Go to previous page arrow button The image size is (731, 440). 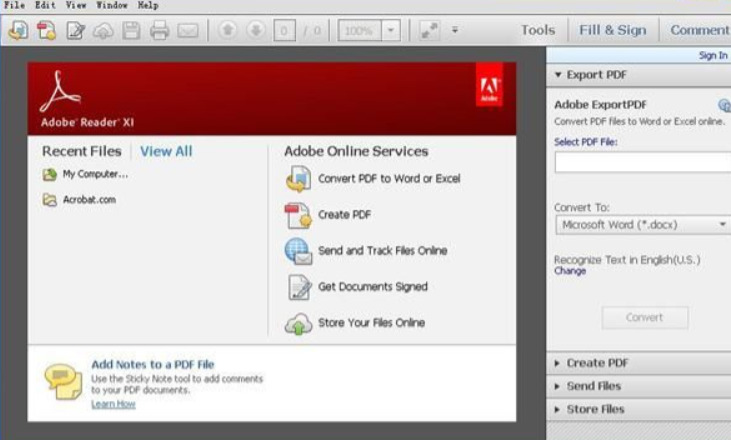[x=228, y=30]
